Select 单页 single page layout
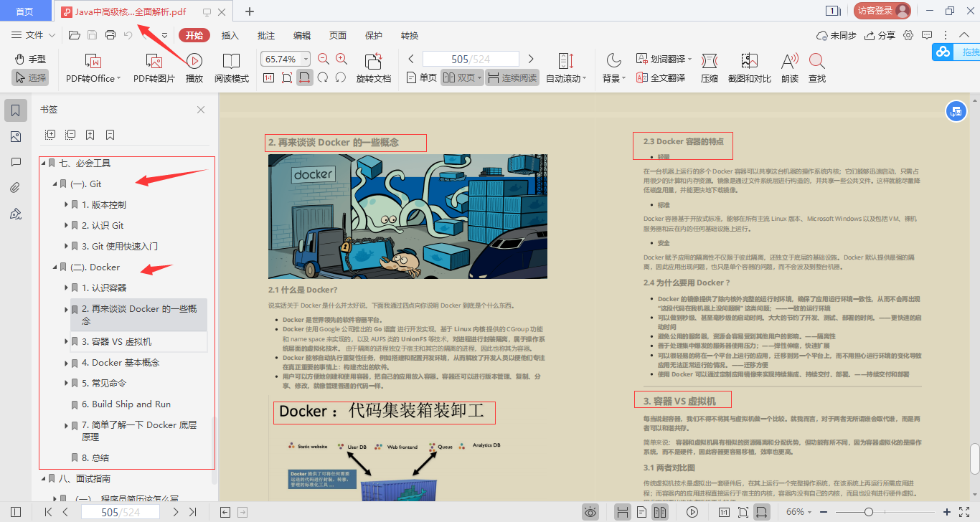Image resolution: width=980 pixels, height=522 pixels. 422,77
